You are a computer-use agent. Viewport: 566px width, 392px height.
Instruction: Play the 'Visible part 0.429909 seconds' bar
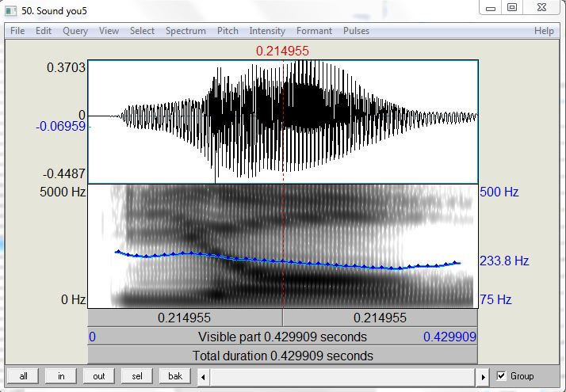coord(283,337)
